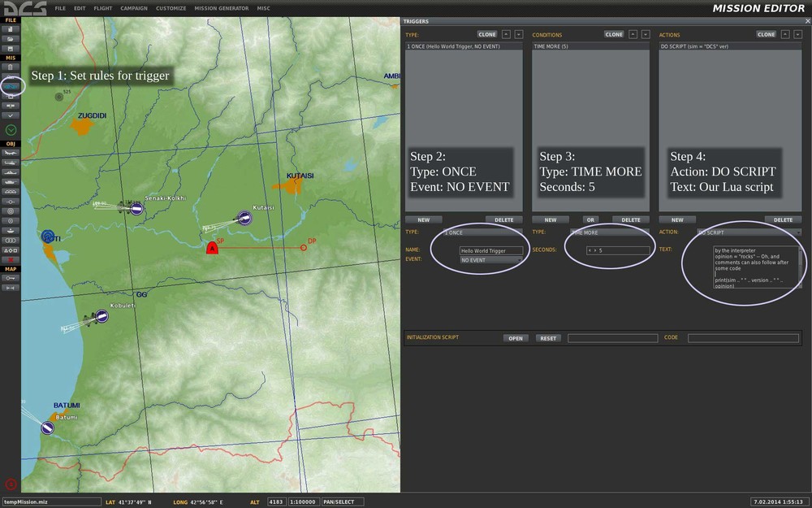Select the helicopter group placement tool
This screenshot has width=812, height=508.
(x=11, y=163)
